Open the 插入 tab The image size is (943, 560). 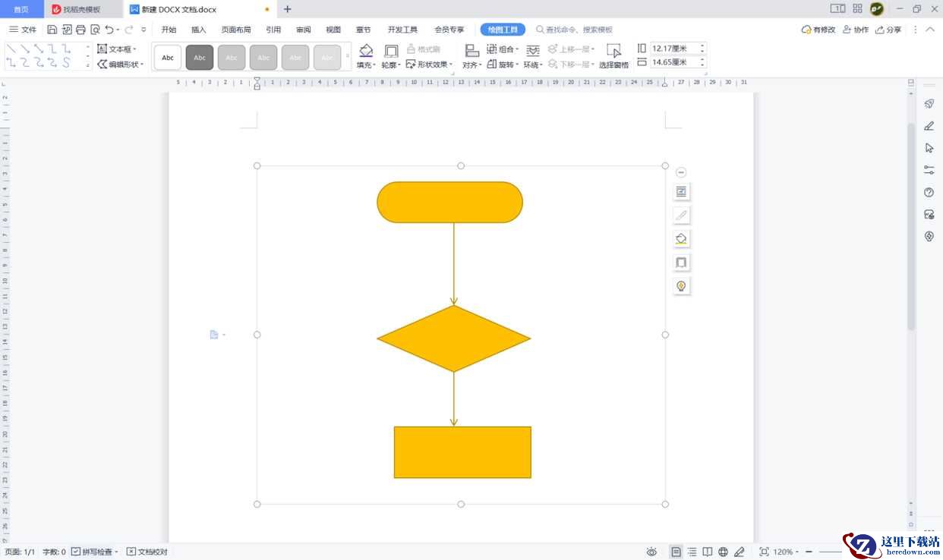(199, 30)
